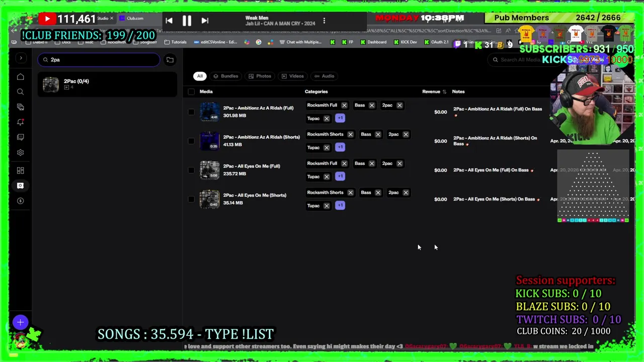Switch to the Photos filter tab
The height and width of the screenshot is (362, 644).
pos(260,76)
